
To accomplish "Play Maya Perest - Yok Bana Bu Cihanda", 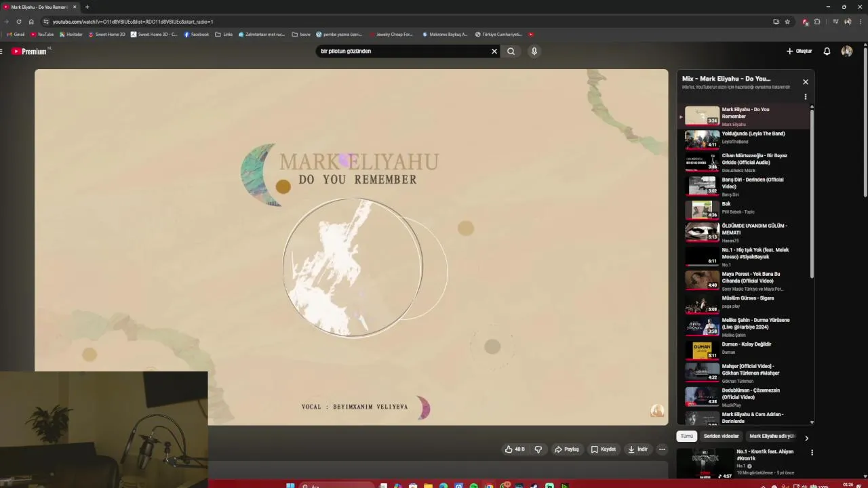I will click(x=745, y=281).
